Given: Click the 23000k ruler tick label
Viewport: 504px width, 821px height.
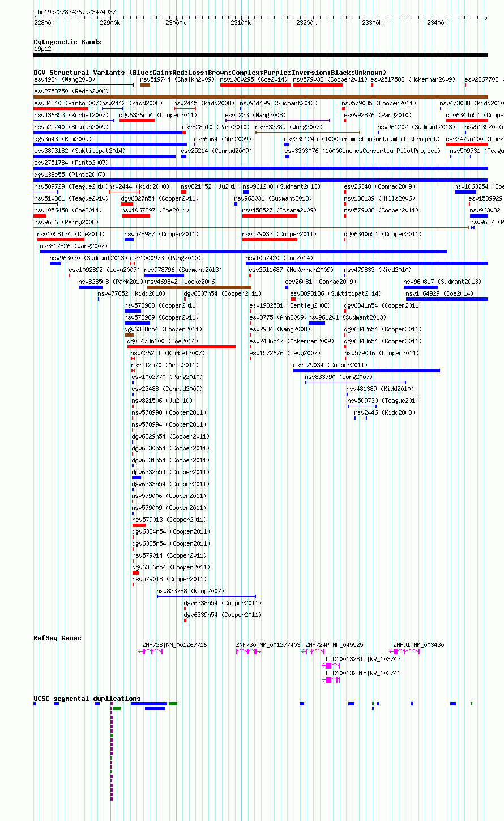Looking at the screenshot, I should [x=176, y=23].
